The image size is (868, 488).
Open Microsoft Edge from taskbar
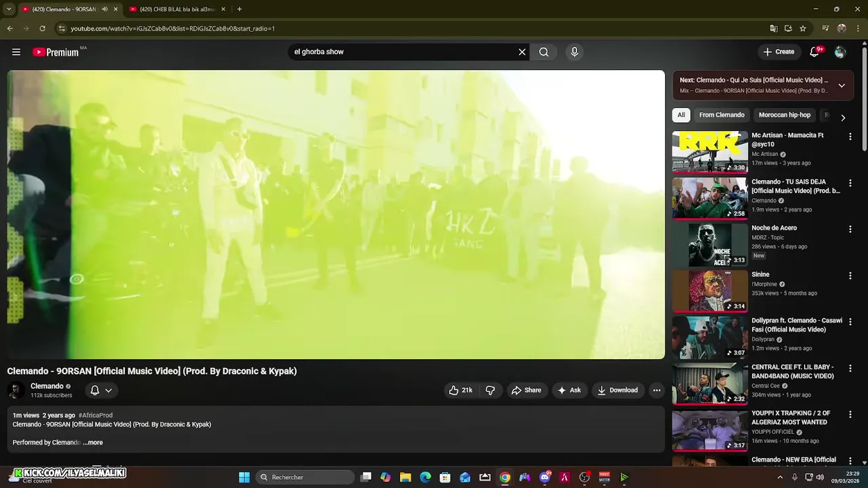click(x=425, y=477)
